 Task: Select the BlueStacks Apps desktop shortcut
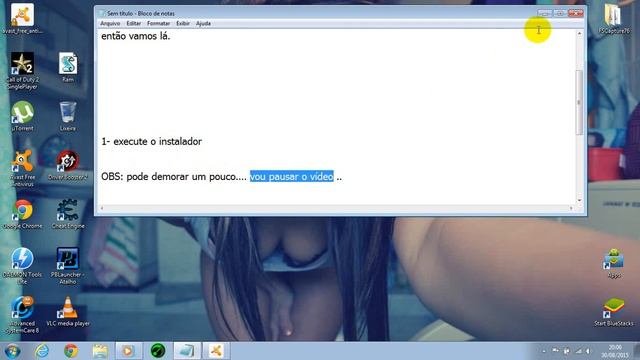pyautogui.click(x=614, y=263)
